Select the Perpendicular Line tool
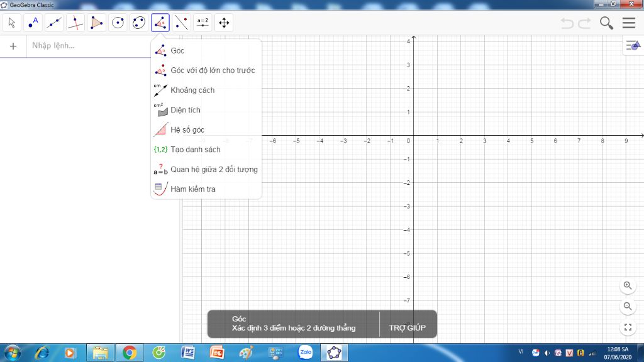644x362 pixels. [75, 23]
